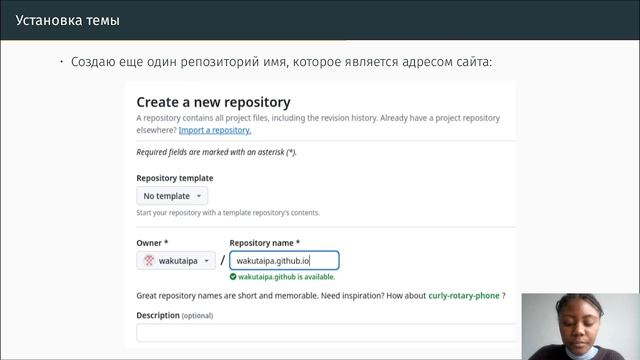Click the required fields asterisk note
The width and height of the screenshot is (640, 360).
pos(216,152)
